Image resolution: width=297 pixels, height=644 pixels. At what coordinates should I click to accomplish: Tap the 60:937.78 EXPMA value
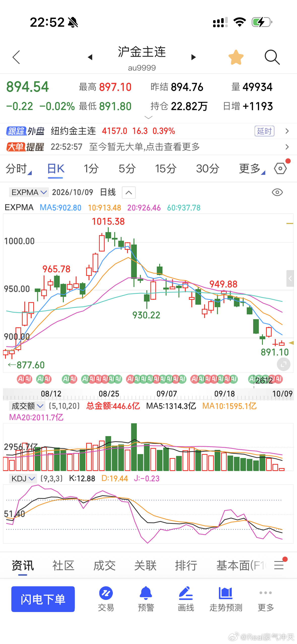pyautogui.click(x=184, y=208)
